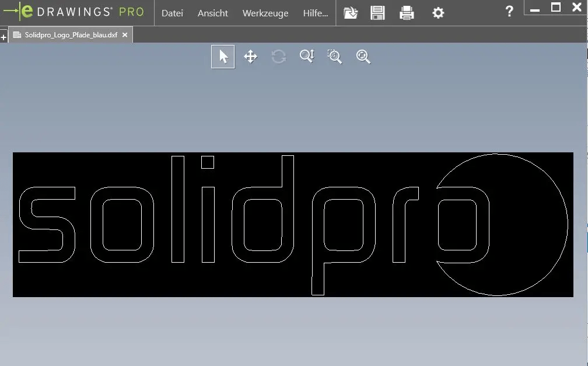The height and width of the screenshot is (366, 588).
Task: Save the drawing via the floppy disk icon
Action: [x=377, y=12]
